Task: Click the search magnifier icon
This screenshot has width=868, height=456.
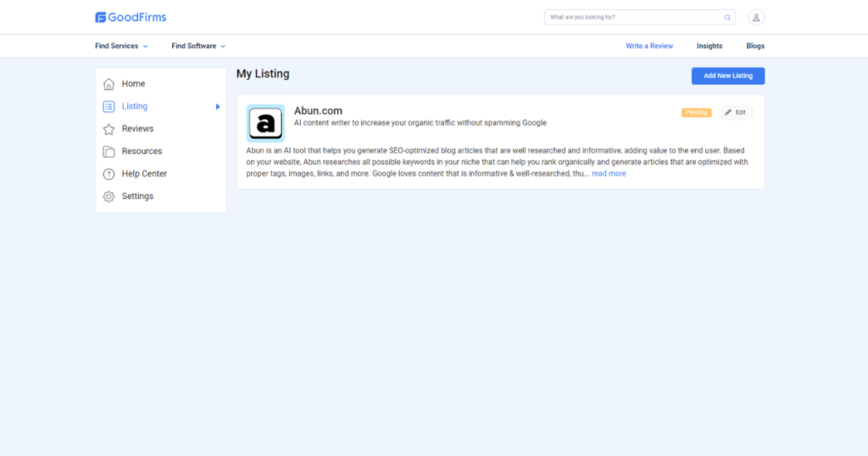Action: point(727,18)
